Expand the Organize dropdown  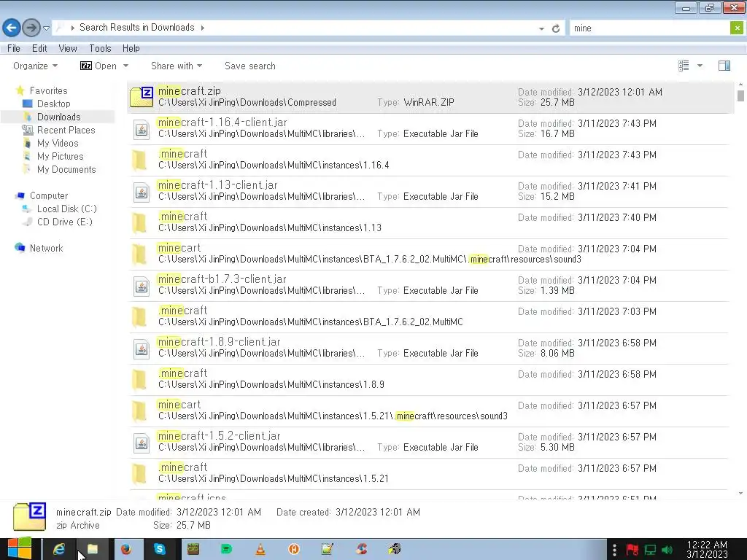[35, 66]
